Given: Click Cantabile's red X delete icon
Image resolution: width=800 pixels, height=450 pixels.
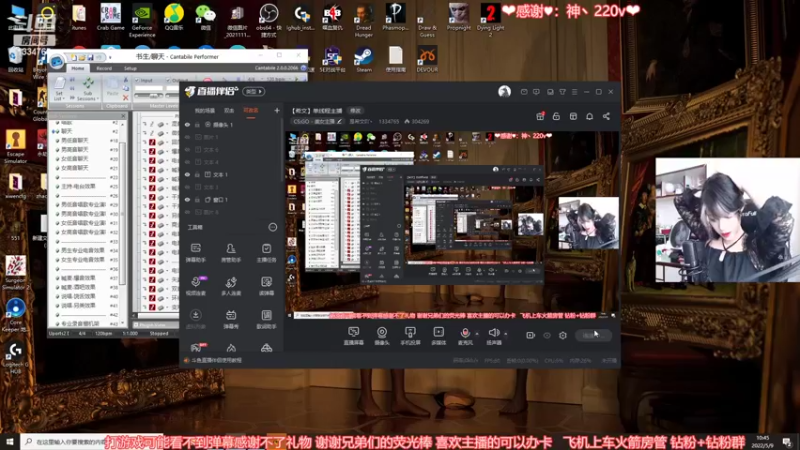Looking at the screenshot, I should click(x=126, y=97).
